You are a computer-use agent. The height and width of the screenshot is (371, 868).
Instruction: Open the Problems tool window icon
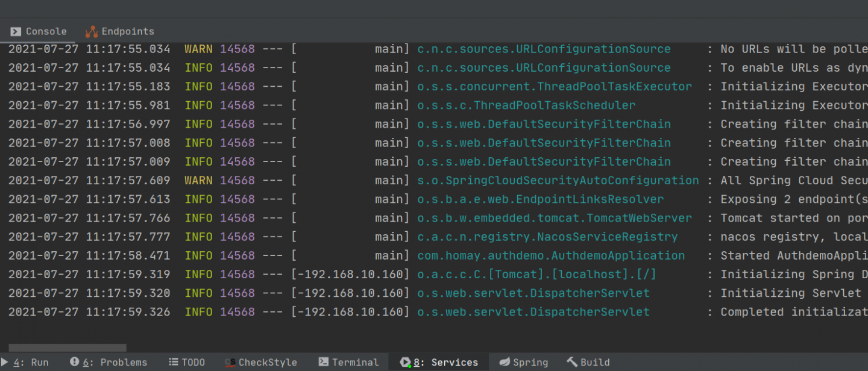click(x=75, y=362)
